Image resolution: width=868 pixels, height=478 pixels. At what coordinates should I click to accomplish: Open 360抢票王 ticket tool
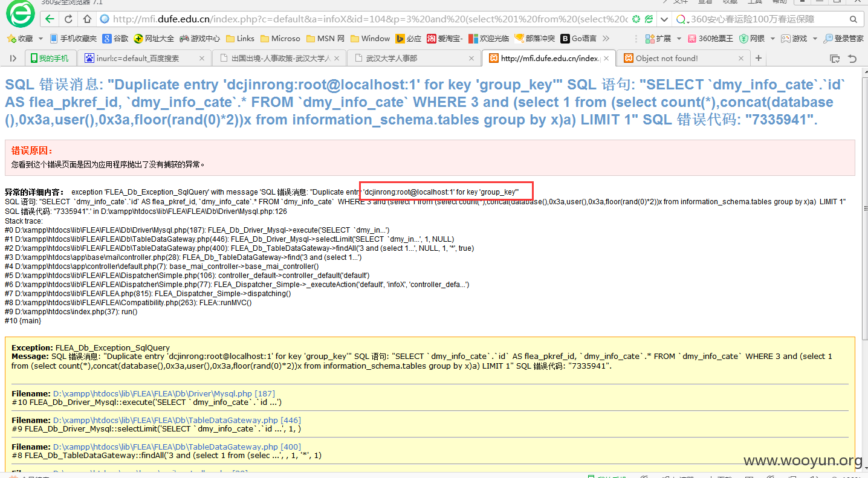[710, 39]
